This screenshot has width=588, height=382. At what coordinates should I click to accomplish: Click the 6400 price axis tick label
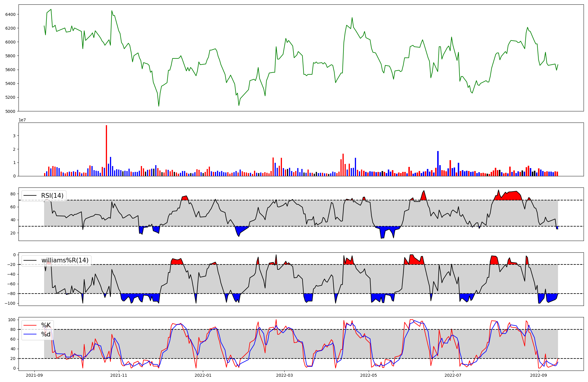(11, 14)
